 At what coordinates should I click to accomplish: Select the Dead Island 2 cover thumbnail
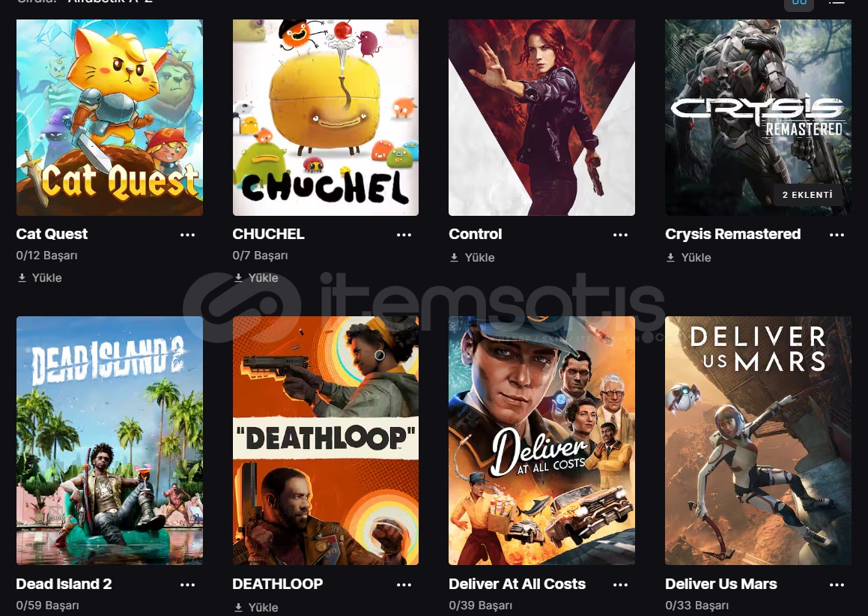coord(109,441)
